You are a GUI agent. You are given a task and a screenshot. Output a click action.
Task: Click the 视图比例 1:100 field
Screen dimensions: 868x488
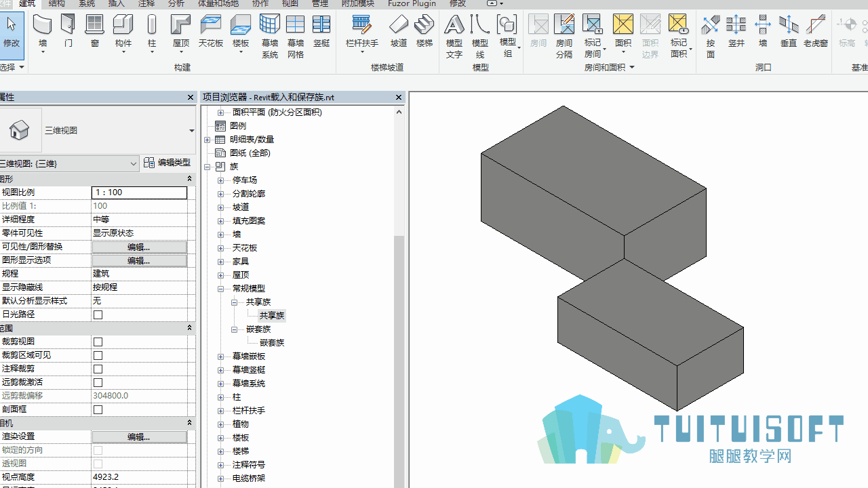pyautogui.click(x=139, y=192)
